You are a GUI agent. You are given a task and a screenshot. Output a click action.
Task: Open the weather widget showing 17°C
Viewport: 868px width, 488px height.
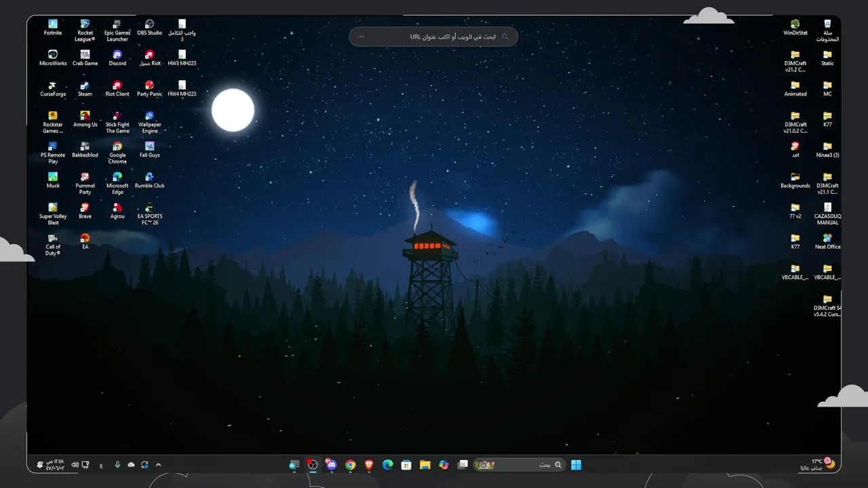pos(818,465)
